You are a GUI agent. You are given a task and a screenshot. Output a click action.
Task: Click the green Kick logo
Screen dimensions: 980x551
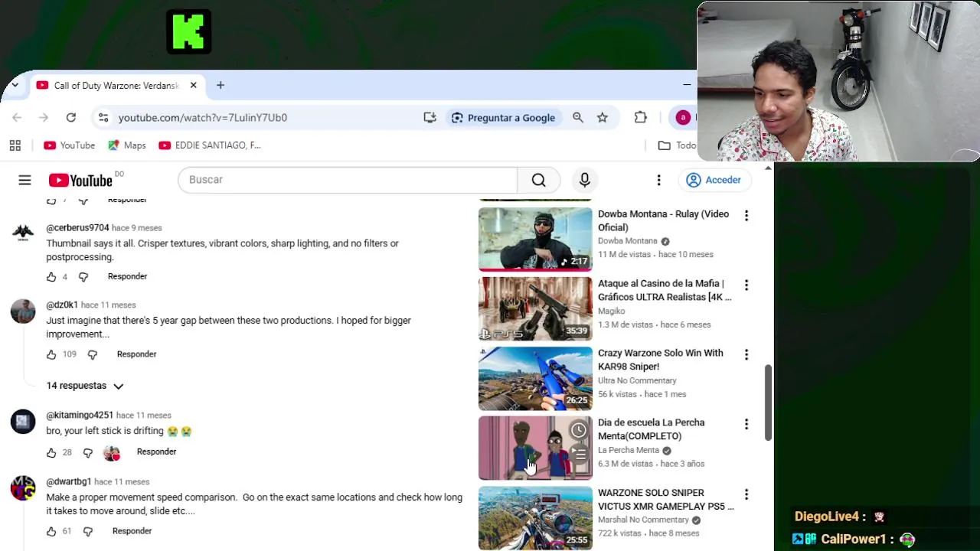(x=189, y=31)
